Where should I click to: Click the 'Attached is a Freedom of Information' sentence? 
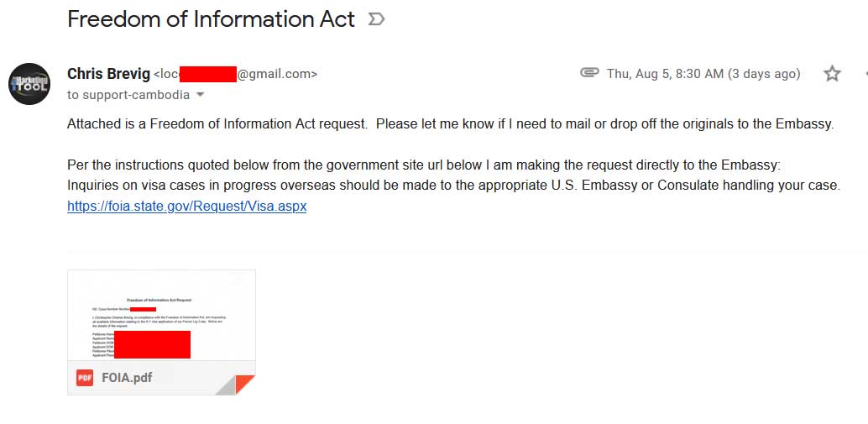pyautogui.click(x=217, y=124)
